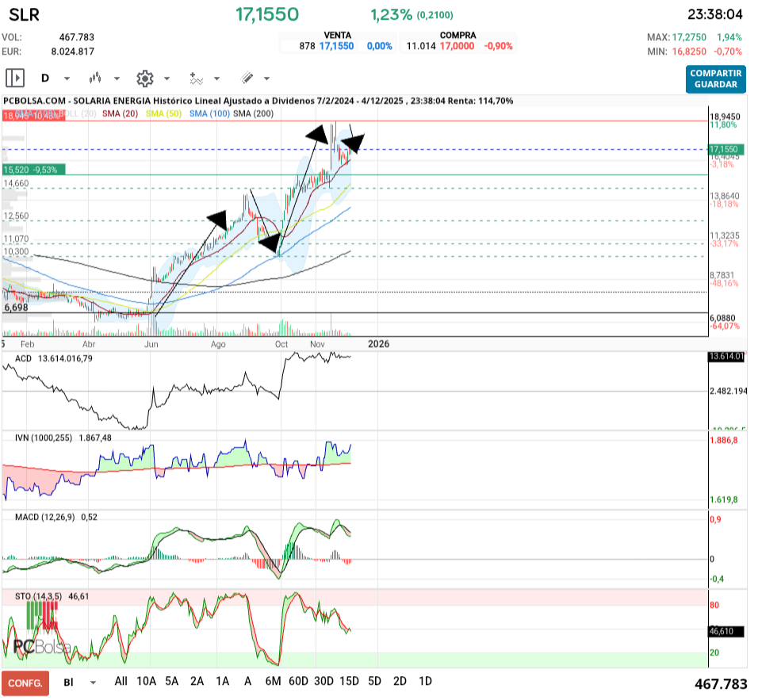Viewport: 758px width, 700px height.
Task: Toggle the SMA (50) indicator label
Action: point(163,114)
